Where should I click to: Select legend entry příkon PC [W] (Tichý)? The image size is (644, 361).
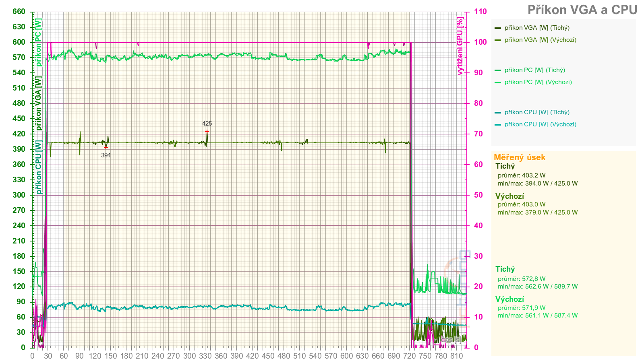534,70
